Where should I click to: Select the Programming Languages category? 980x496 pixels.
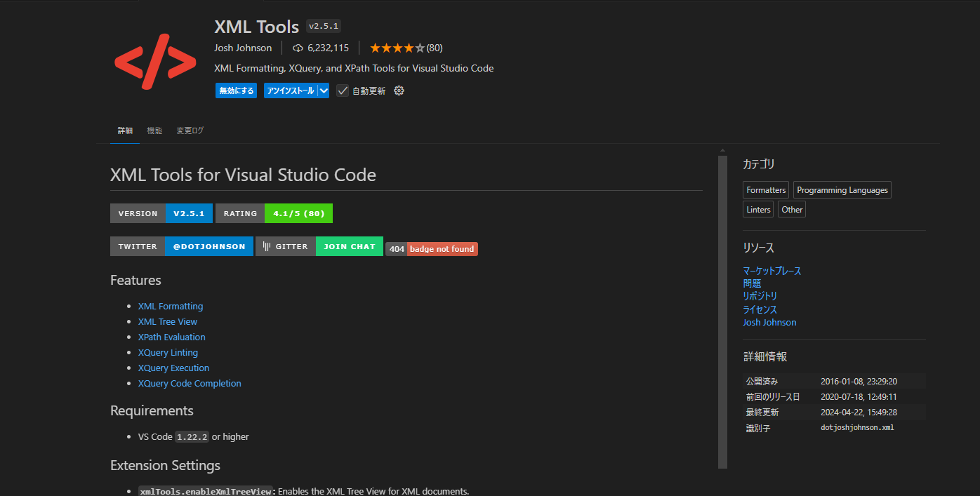(842, 189)
